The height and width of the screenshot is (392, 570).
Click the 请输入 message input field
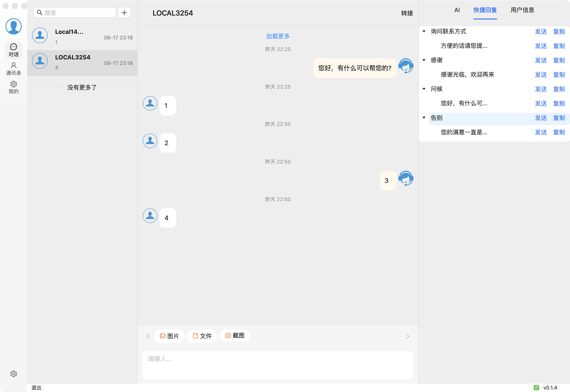278,365
